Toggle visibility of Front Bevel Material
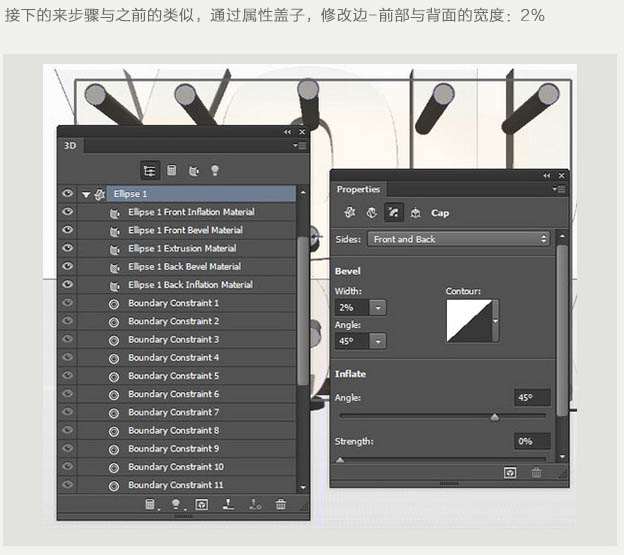This screenshot has width=624, height=555. [x=67, y=230]
